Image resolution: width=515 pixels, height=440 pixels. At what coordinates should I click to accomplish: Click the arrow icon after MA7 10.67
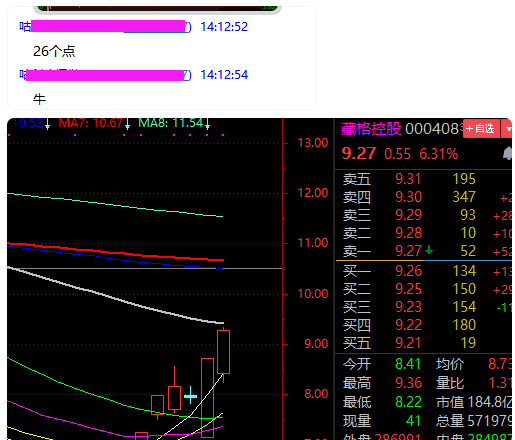pos(127,124)
